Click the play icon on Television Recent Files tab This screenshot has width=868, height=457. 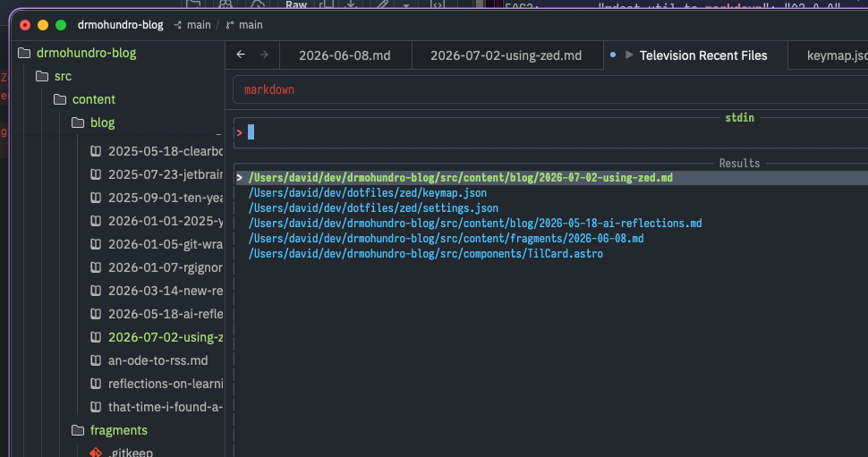tap(629, 55)
